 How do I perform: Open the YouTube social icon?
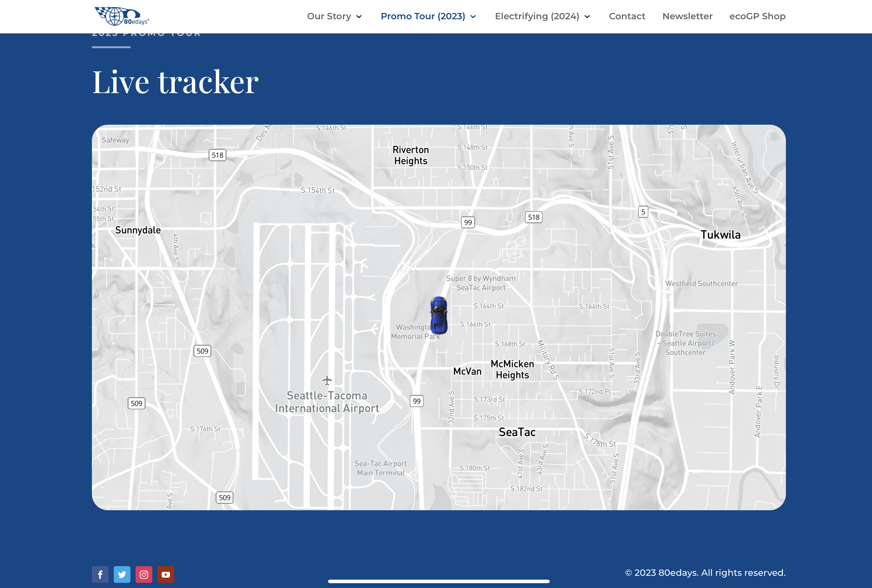166,574
